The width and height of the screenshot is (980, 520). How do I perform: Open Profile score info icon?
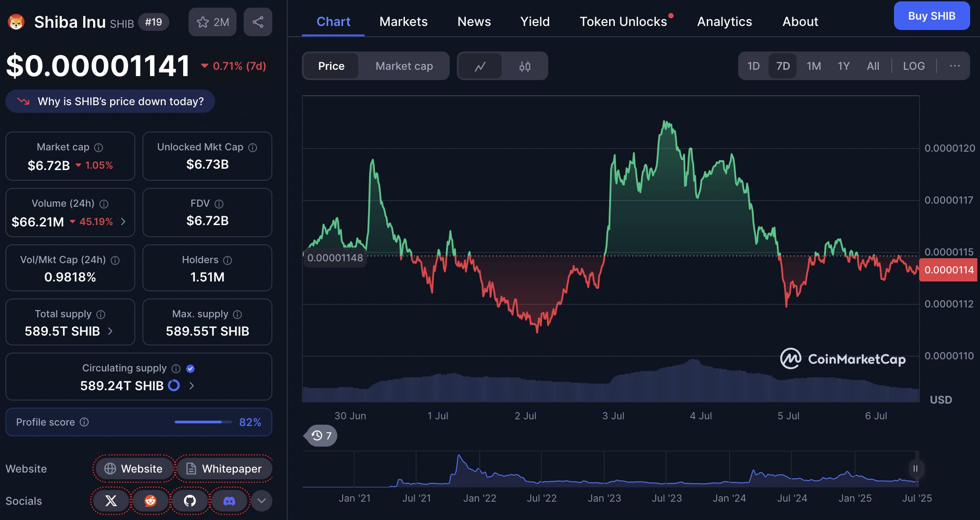click(x=84, y=422)
